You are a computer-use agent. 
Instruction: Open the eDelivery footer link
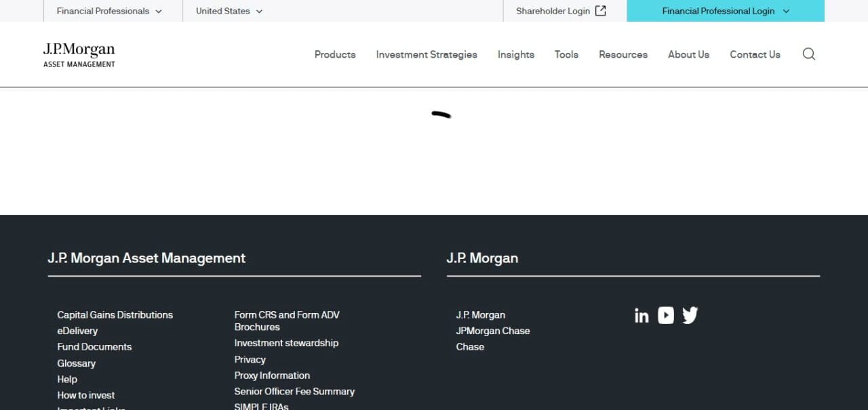(x=77, y=331)
